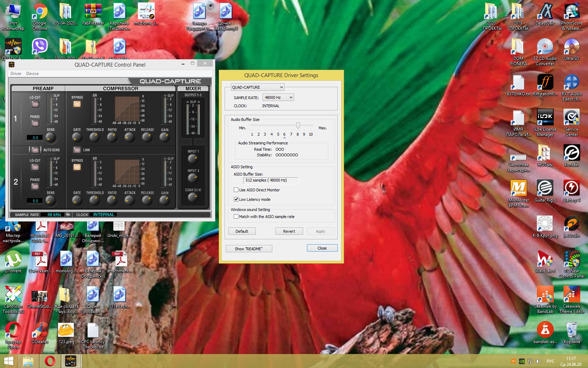The image size is (588, 368).
Task: Click the Show "README" button
Action: 248,249
